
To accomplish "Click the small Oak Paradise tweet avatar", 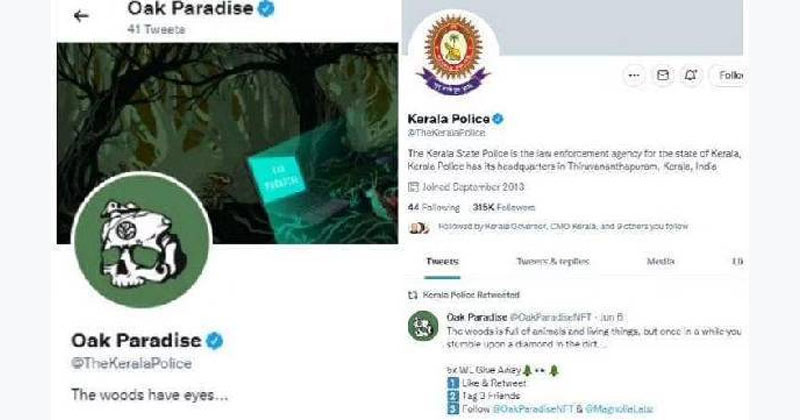I will point(423,326).
